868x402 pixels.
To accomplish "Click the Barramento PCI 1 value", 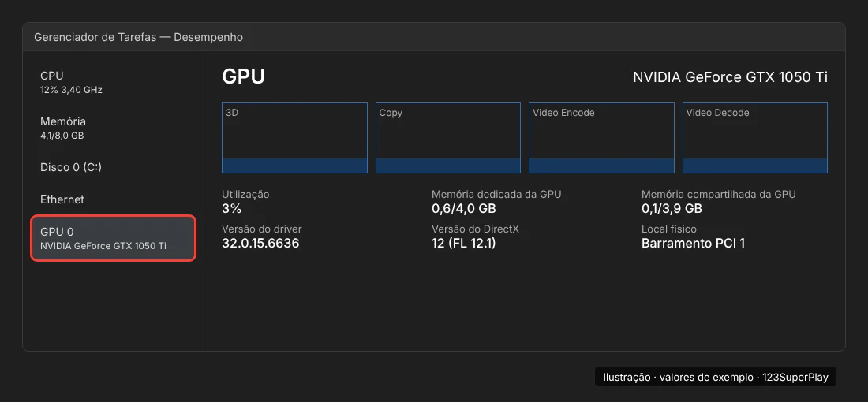I will click(x=693, y=243).
